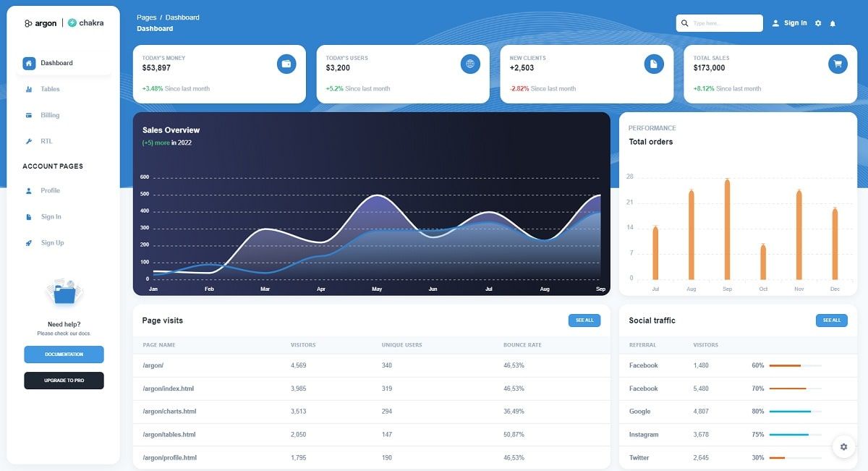Click SEE ALL on the Page visits table

click(584, 320)
